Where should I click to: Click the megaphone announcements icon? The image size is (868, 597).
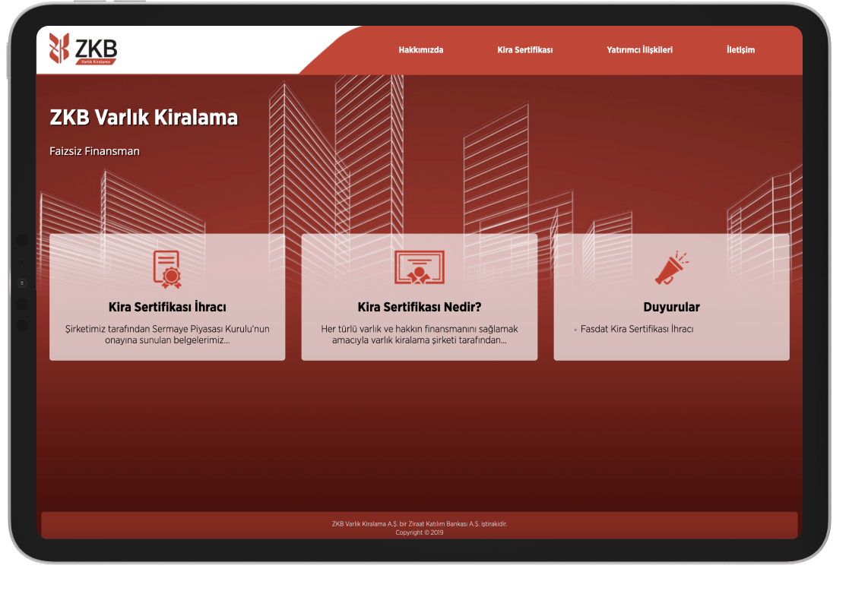(671, 269)
